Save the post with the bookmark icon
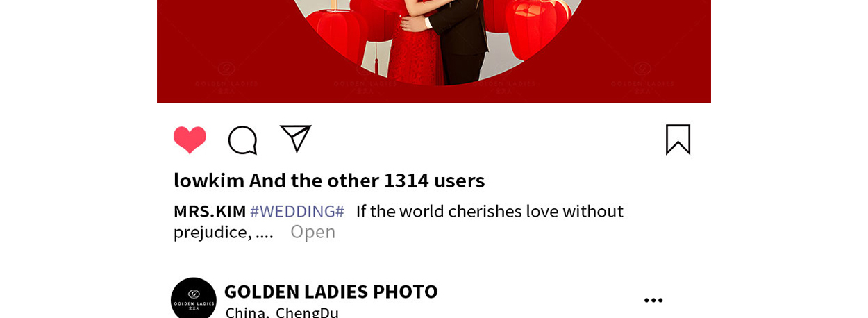The width and height of the screenshot is (868, 318). click(x=678, y=140)
